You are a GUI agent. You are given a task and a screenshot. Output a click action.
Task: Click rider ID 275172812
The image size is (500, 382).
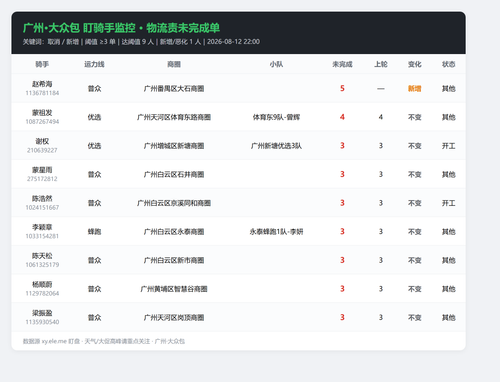tap(42, 179)
